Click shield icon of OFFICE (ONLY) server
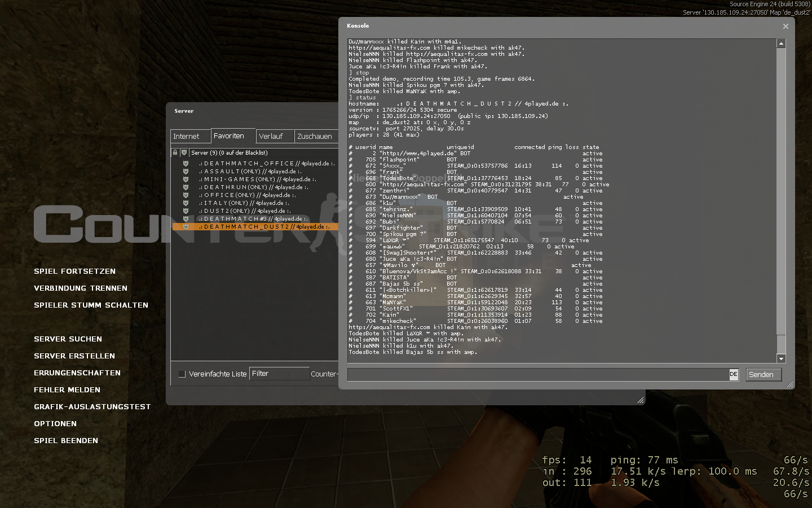The image size is (812, 508). (x=186, y=195)
